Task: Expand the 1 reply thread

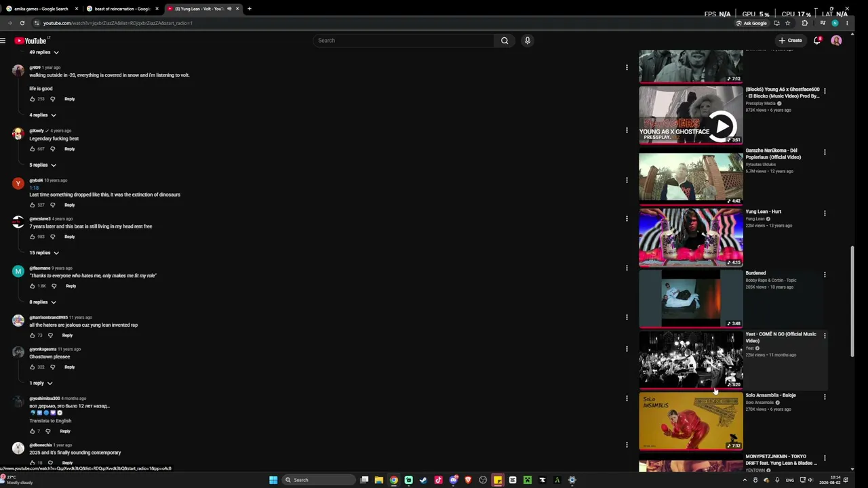Action: pos(41,383)
